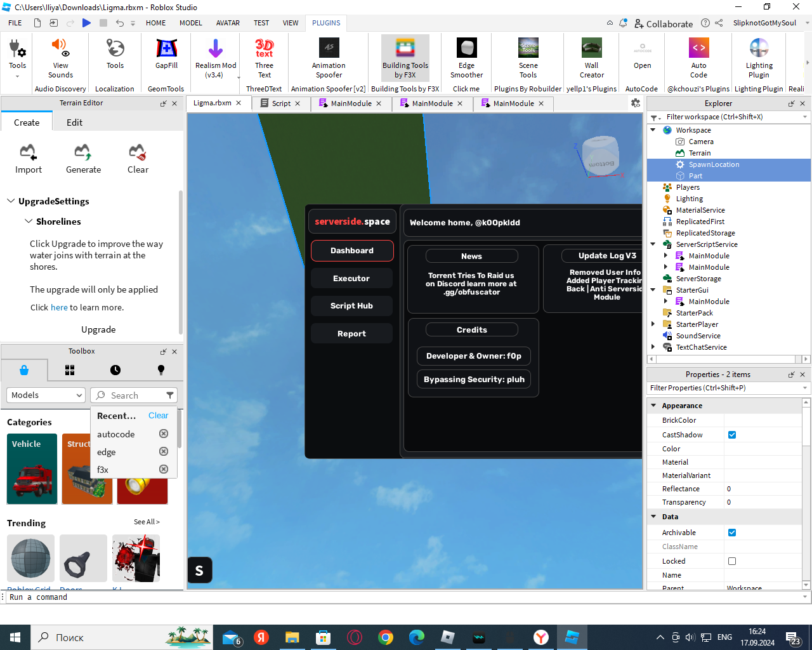Image resolution: width=812 pixels, height=650 pixels.
Task: Open the AVATAR ribbon tab
Action: pos(228,23)
